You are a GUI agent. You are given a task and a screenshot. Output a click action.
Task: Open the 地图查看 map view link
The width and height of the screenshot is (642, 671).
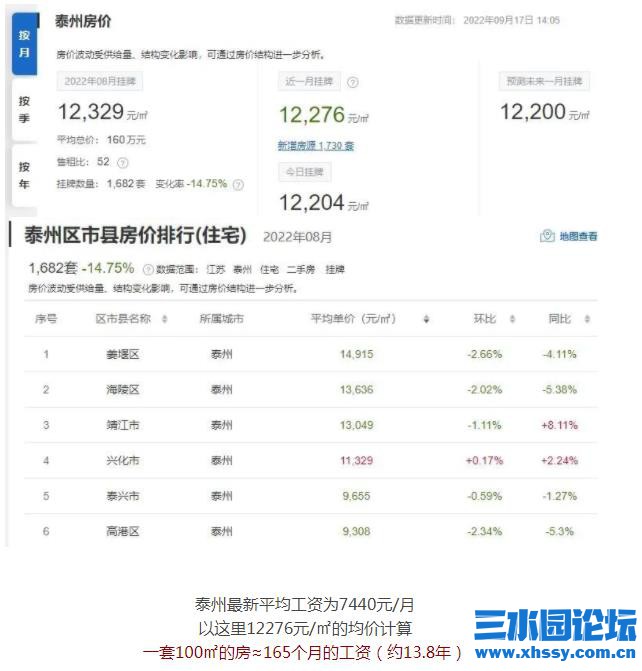pyautogui.click(x=578, y=236)
